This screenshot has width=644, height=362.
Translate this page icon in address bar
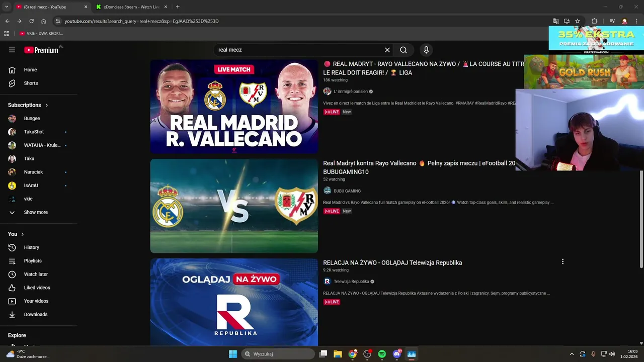[556, 21]
